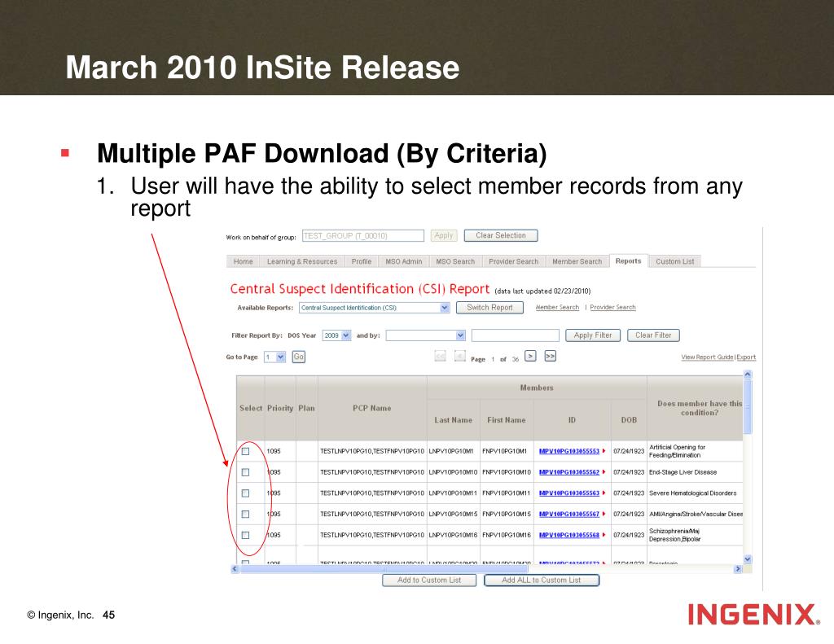Click the Clear Selection button

coord(501,235)
